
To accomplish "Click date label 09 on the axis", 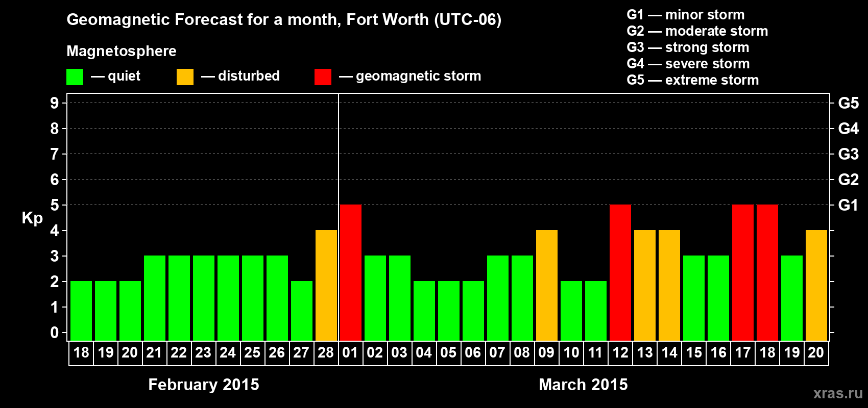I will click(547, 353).
